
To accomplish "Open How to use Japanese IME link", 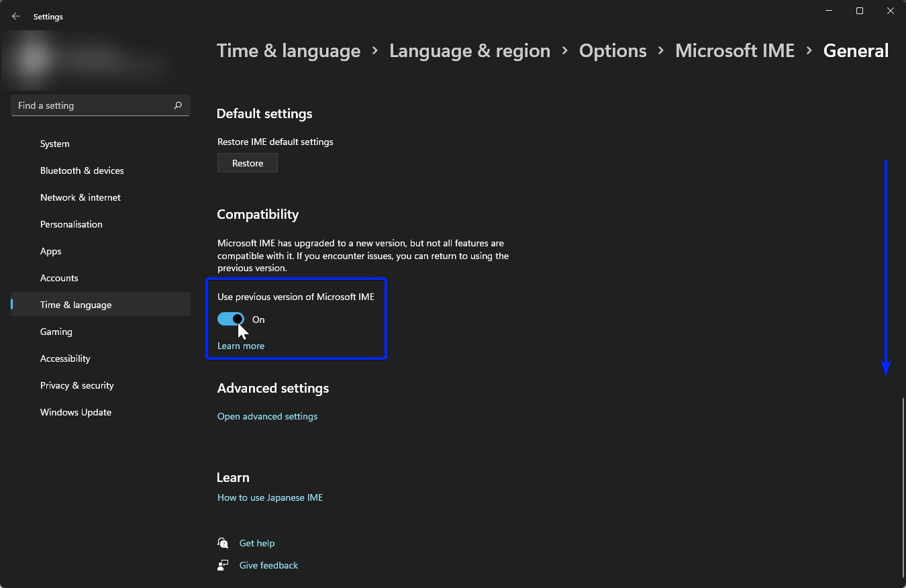I will 270,497.
